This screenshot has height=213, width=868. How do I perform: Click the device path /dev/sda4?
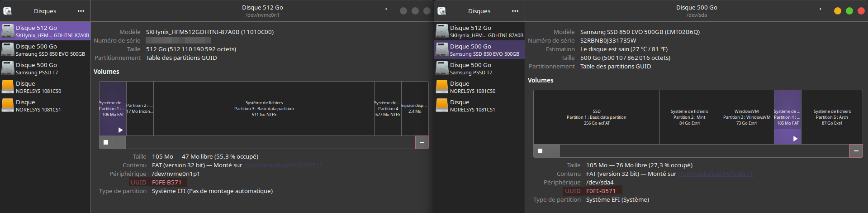coord(600,183)
